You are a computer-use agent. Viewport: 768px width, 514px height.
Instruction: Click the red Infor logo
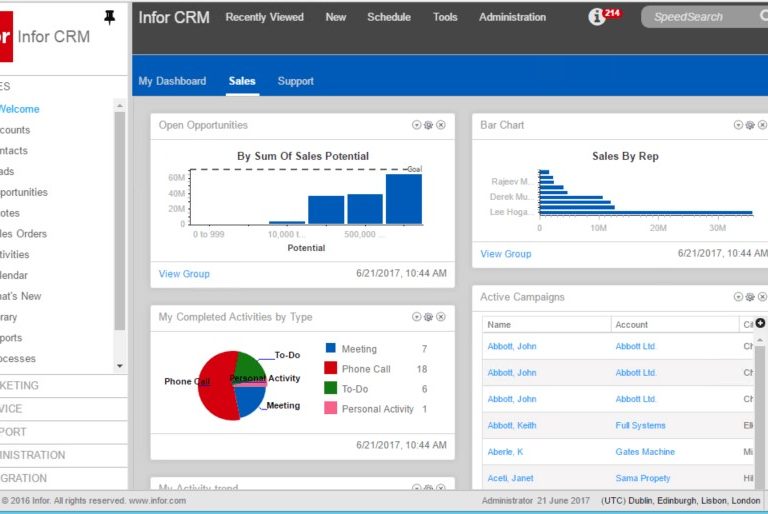[x=6, y=37]
